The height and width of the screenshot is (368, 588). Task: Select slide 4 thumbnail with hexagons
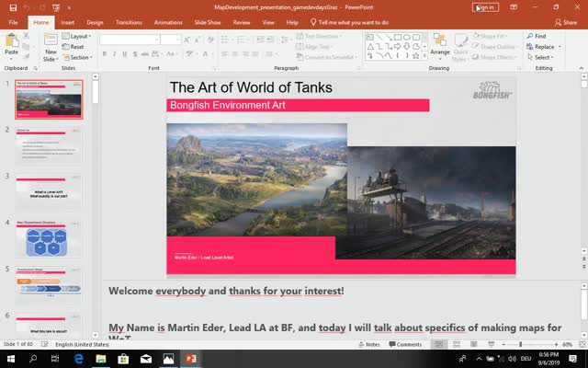click(49, 239)
